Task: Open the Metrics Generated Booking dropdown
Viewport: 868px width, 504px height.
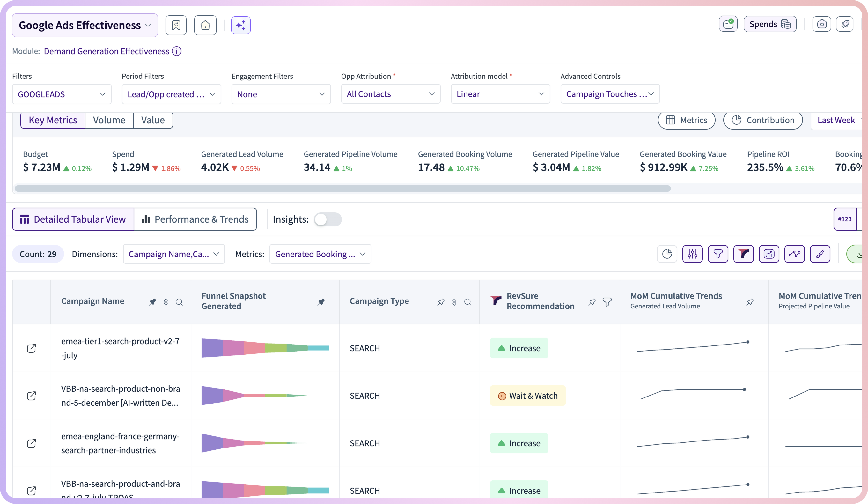Action: tap(320, 254)
